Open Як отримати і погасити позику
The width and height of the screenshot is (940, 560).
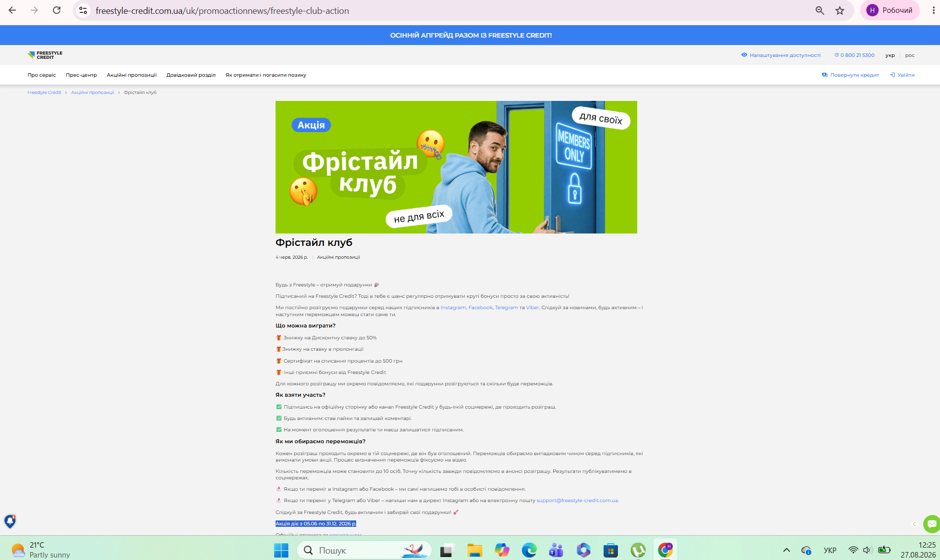point(266,75)
